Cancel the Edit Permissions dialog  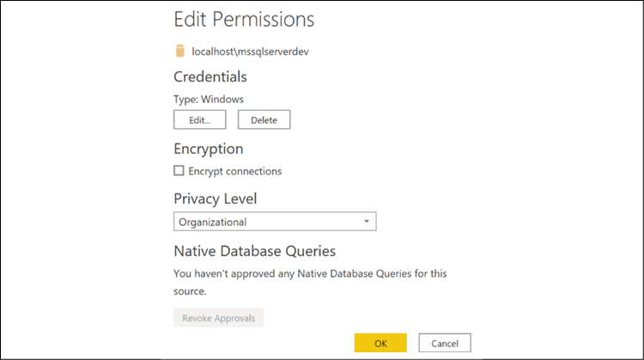(445, 343)
